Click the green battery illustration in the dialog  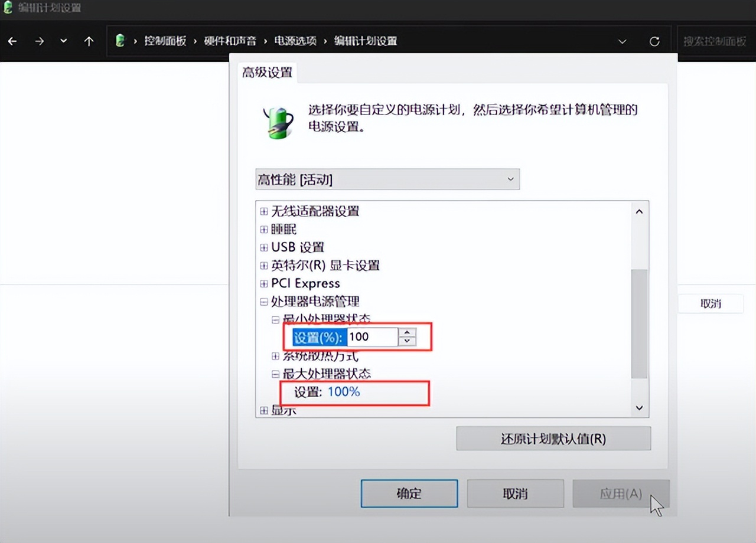click(x=277, y=121)
